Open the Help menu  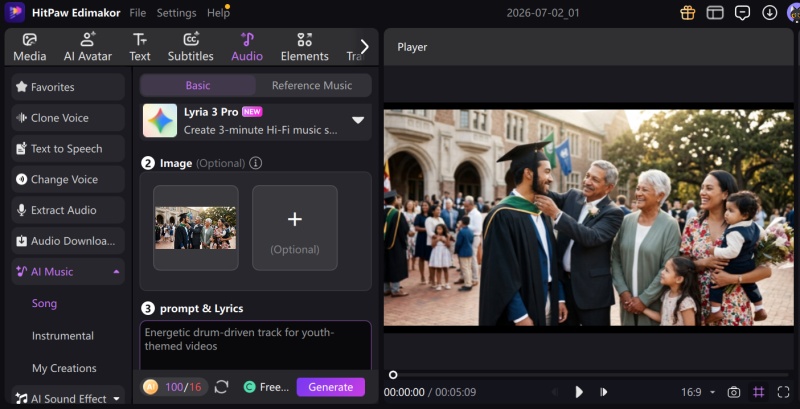(x=218, y=13)
